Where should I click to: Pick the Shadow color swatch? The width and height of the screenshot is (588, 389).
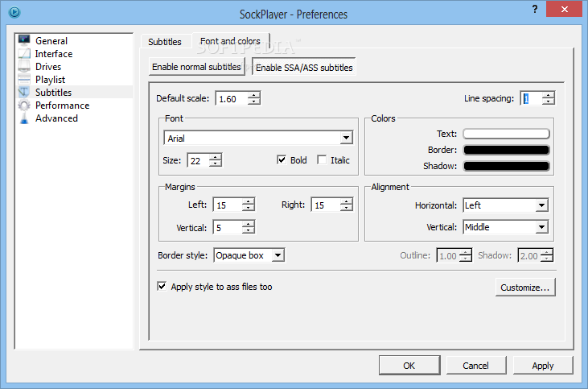click(506, 166)
